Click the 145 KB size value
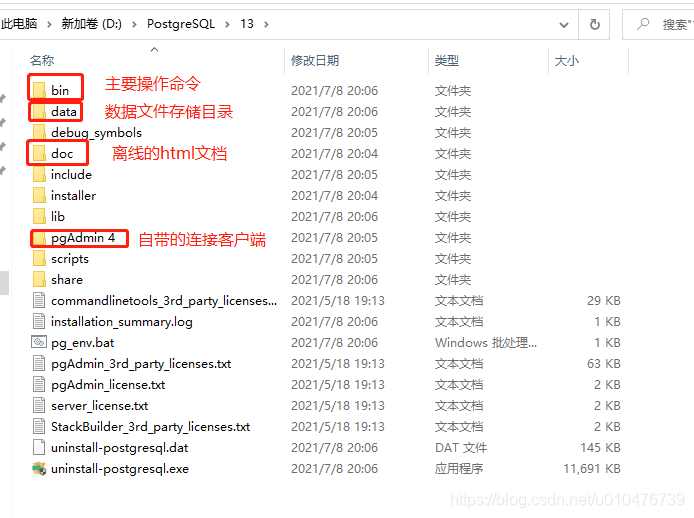This screenshot has height=518, width=694. click(601, 448)
